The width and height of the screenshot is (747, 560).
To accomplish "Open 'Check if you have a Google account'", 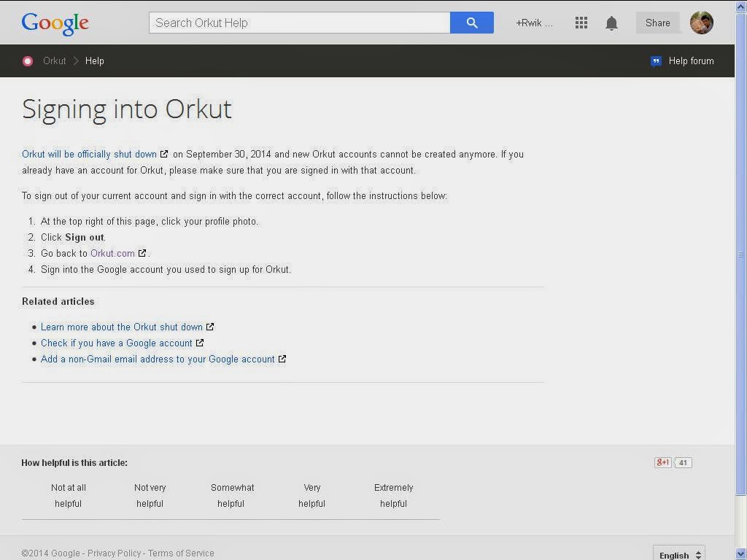I will tap(116, 343).
